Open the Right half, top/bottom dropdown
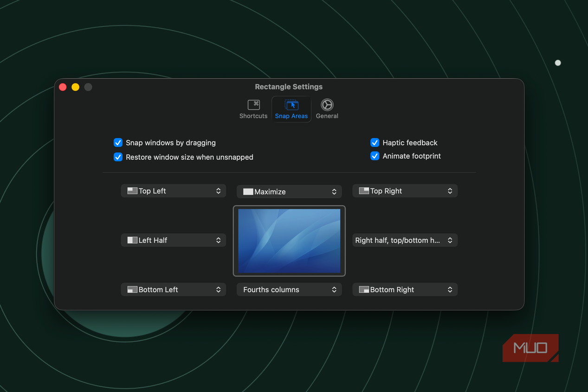The width and height of the screenshot is (588, 392). [405, 240]
